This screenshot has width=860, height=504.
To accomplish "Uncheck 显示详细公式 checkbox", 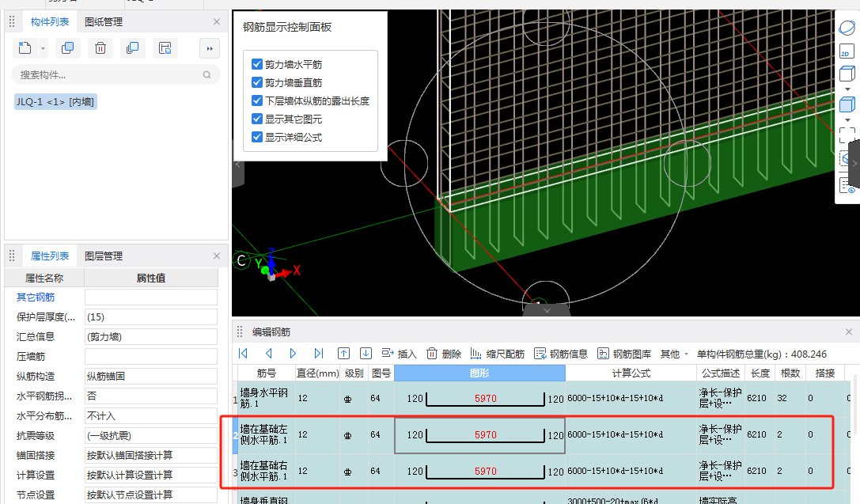I will click(256, 137).
